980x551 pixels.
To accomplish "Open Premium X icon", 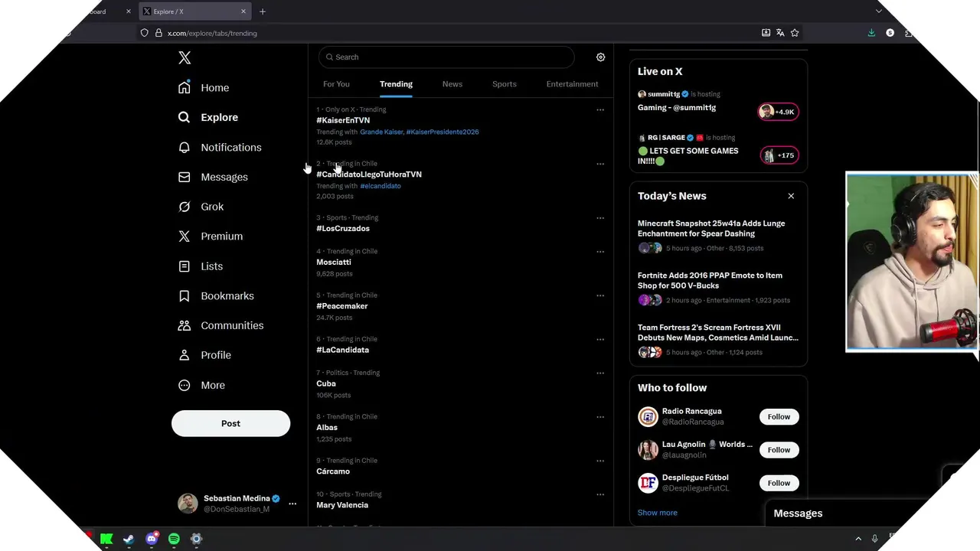I will click(x=185, y=236).
